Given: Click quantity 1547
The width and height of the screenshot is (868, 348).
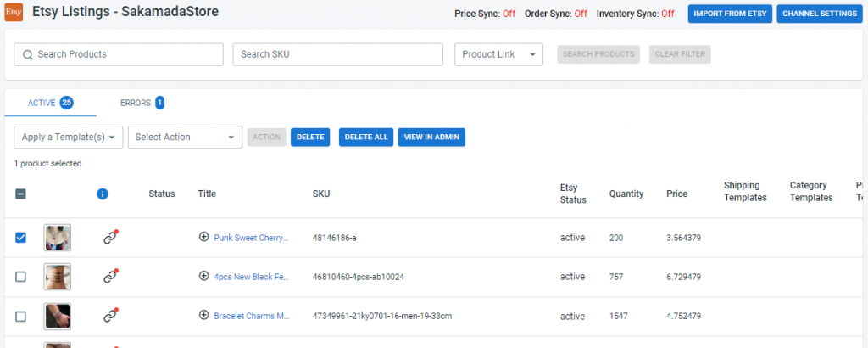Looking at the screenshot, I should point(618,316).
